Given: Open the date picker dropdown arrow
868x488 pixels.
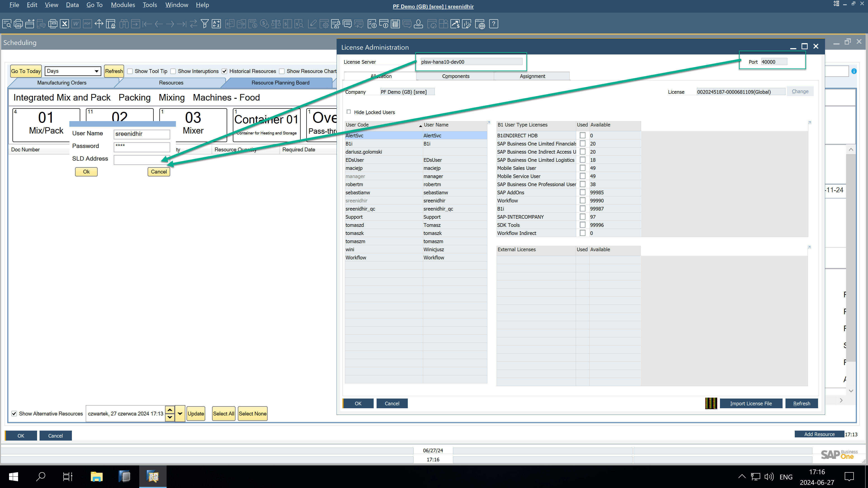Looking at the screenshot, I should coord(180,414).
